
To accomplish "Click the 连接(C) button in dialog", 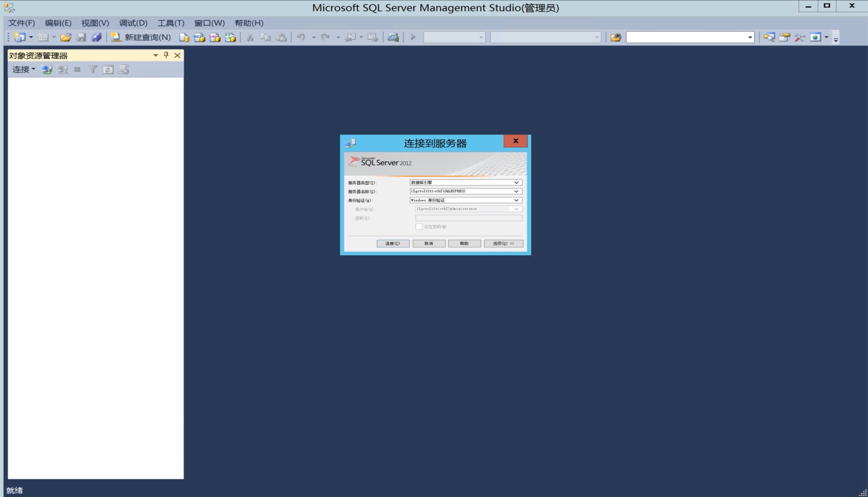I will click(393, 243).
